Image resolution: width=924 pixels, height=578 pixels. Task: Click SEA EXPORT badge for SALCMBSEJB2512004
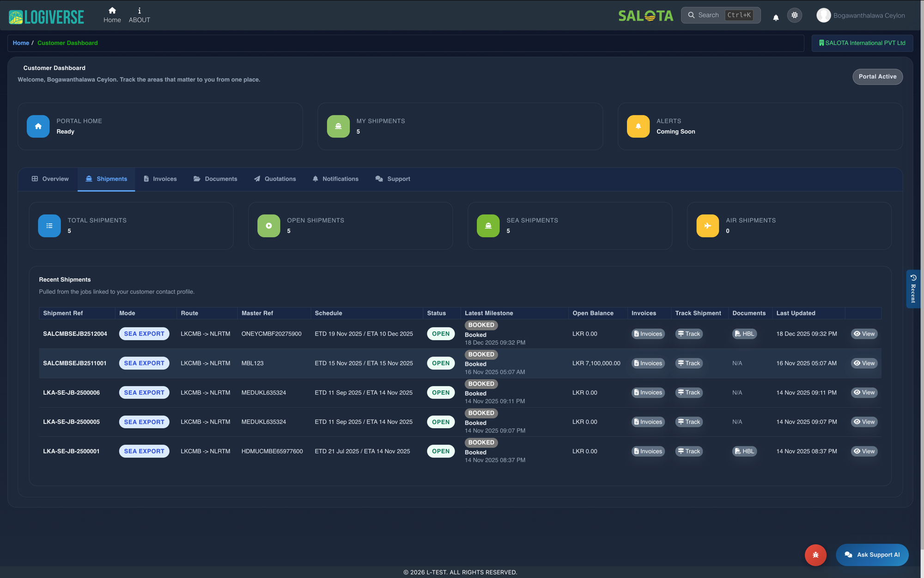pos(144,334)
